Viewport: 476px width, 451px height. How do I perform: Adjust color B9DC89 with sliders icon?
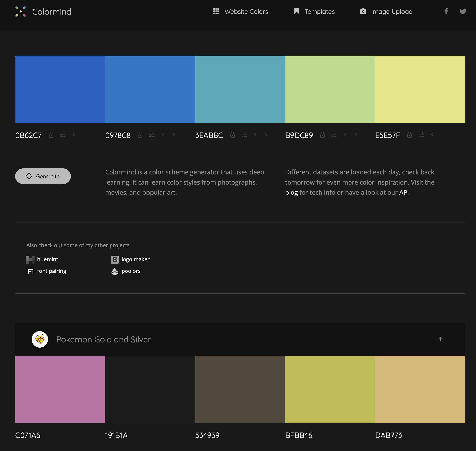tap(334, 135)
